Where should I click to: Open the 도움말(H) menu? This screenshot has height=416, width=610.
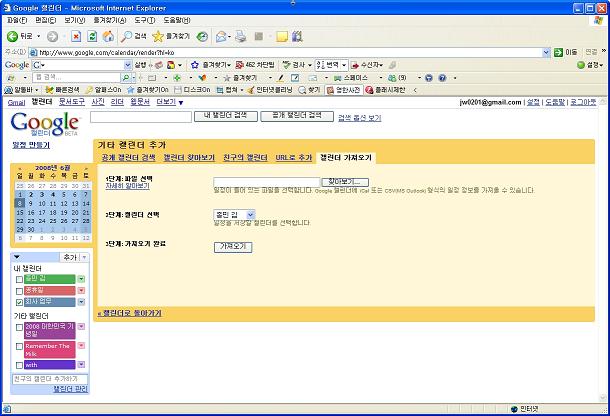[x=176, y=20]
